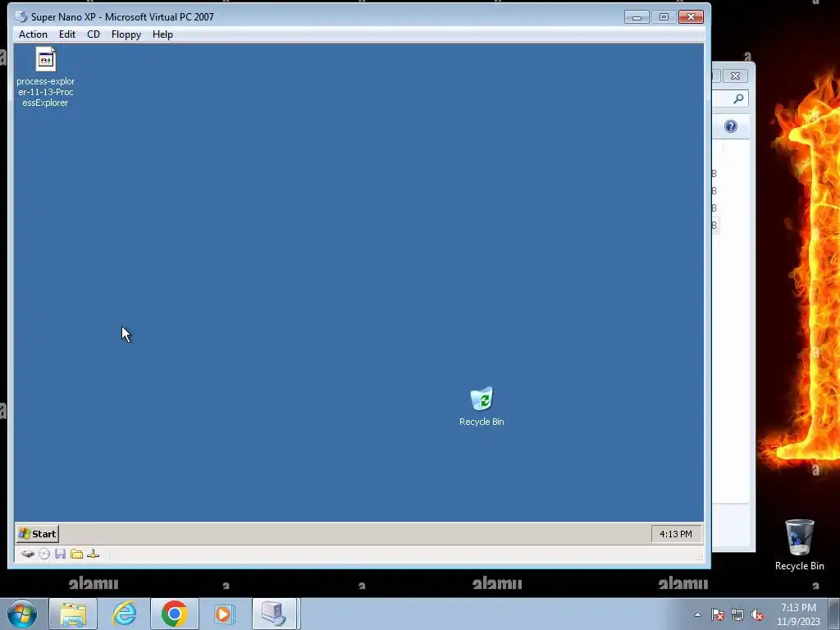Open the Floppy menu in Virtual PC
The width and height of the screenshot is (840, 630).
click(x=126, y=34)
